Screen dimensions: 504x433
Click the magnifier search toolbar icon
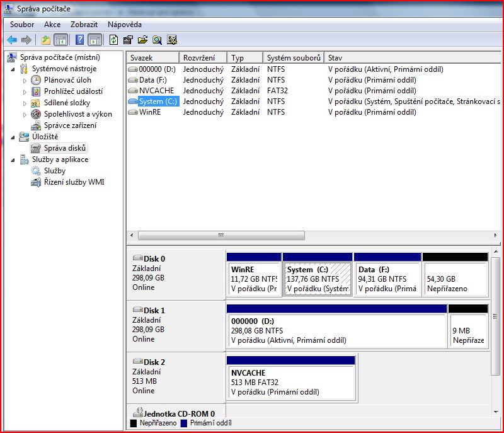[157, 40]
